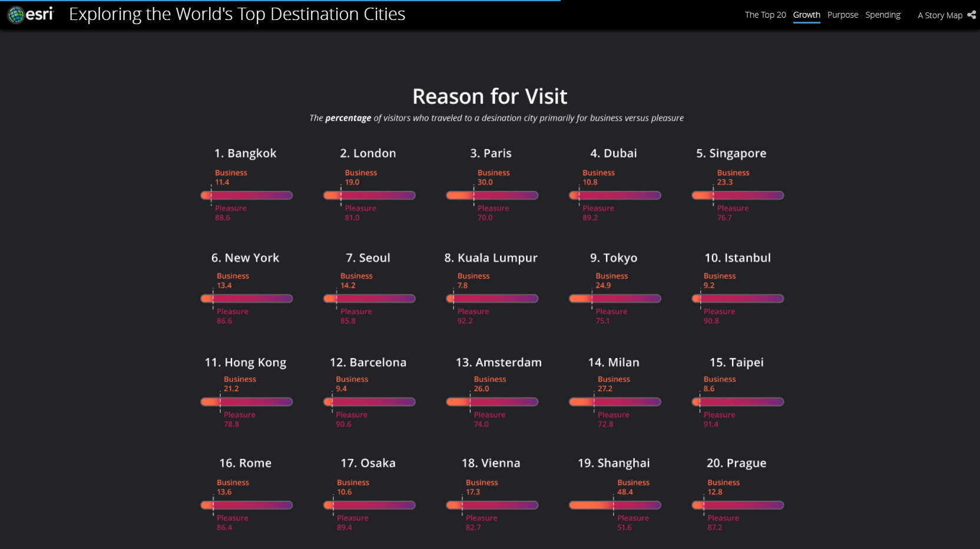Click the page title in header
Image resolution: width=980 pixels, height=549 pixels.
(237, 14)
